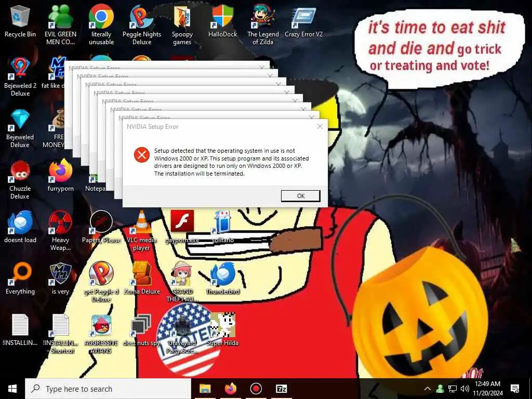Viewport: 532px width, 399px height.
Task: Open the clock showing 12:49 AM
Action: (487, 389)
